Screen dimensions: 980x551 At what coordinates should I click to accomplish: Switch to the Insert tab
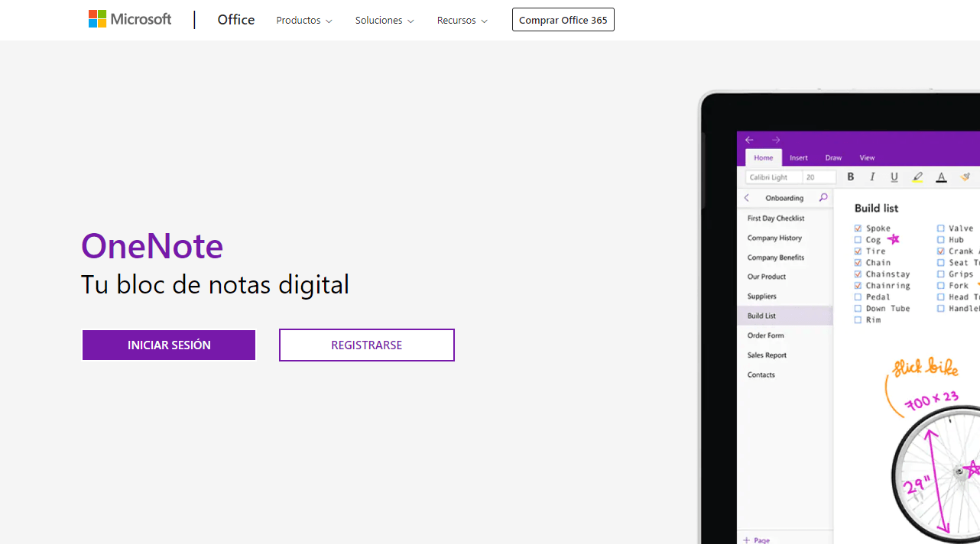(x=799, y=157)
